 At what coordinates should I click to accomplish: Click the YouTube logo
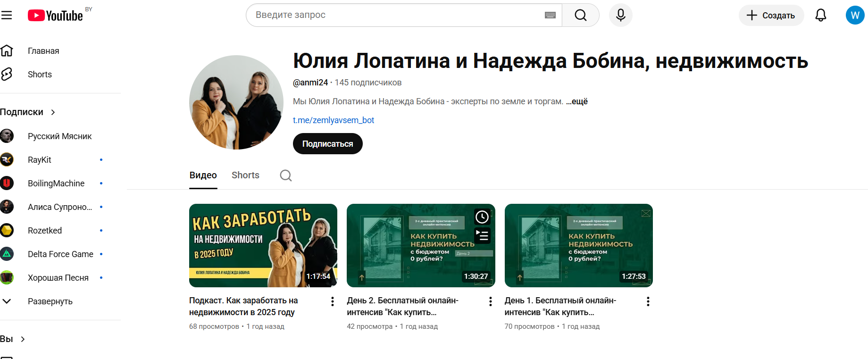(55, 16)
